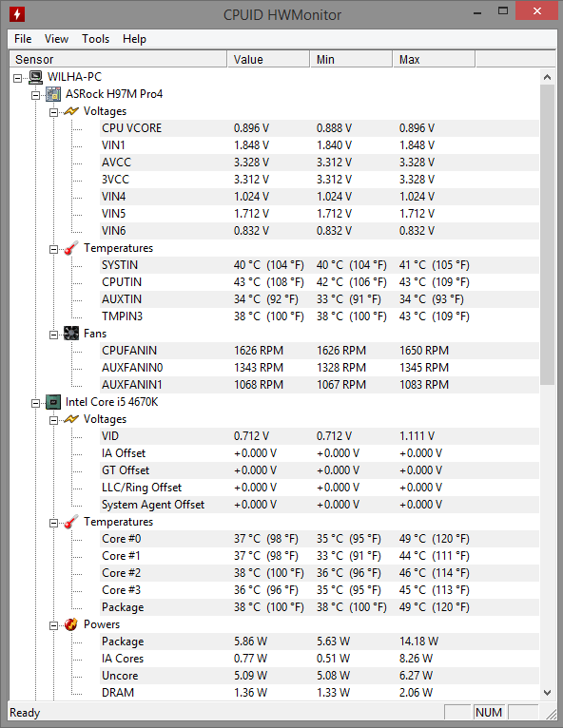The width and height of the screenshot is (563, 728).
Task: Select the VIN4 voltage row
Action: tap(320, 197)
